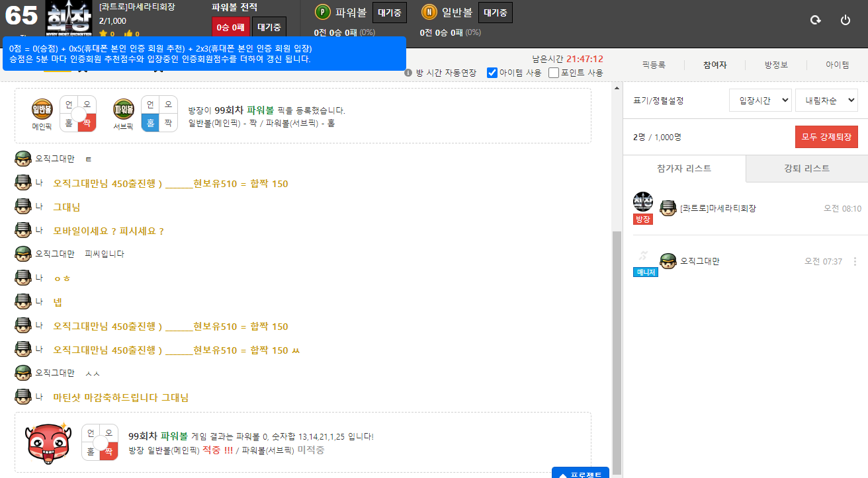Click the blue button at chat bottom
This screenshot has width=868, height=478.
pos(580,473)
